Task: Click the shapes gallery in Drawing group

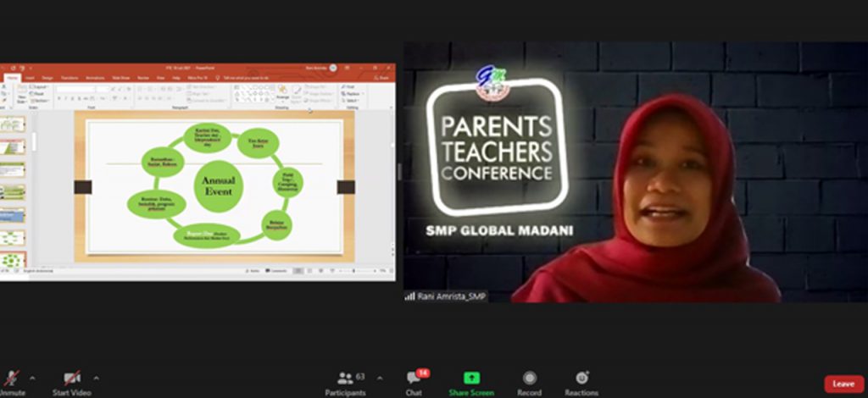Action: click(253, 94)
